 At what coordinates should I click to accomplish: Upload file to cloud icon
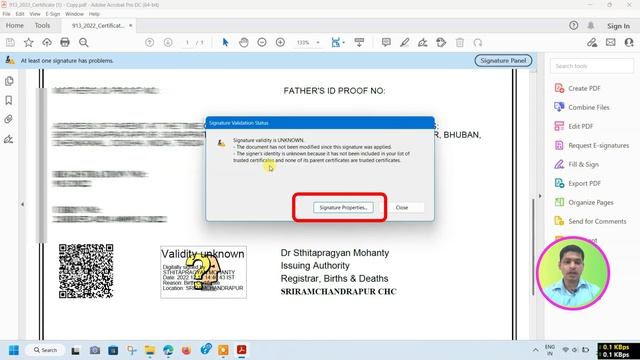(47, 42)
